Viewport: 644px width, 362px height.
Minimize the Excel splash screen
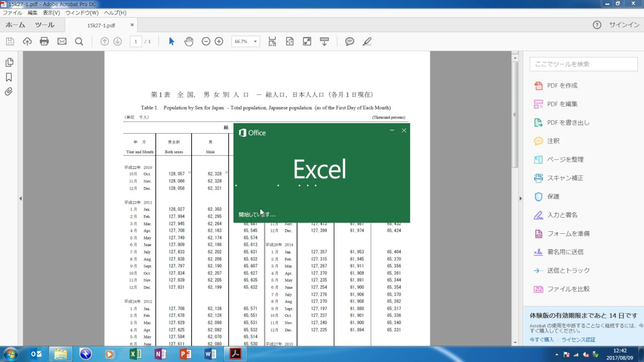tap(392, 130)
